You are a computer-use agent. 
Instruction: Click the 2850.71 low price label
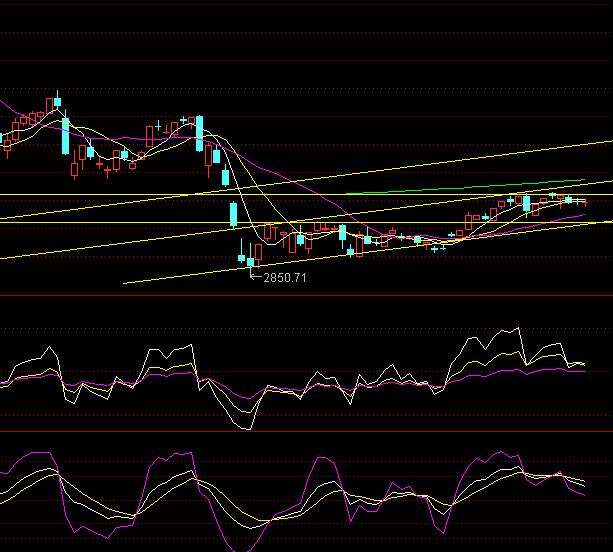(x=284, y=277)
